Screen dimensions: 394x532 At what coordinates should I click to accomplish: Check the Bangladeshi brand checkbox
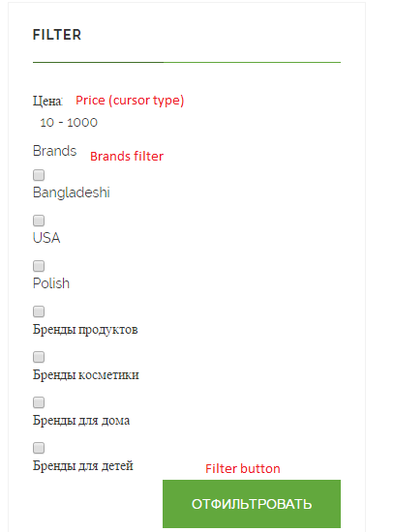tap(39, 175)
